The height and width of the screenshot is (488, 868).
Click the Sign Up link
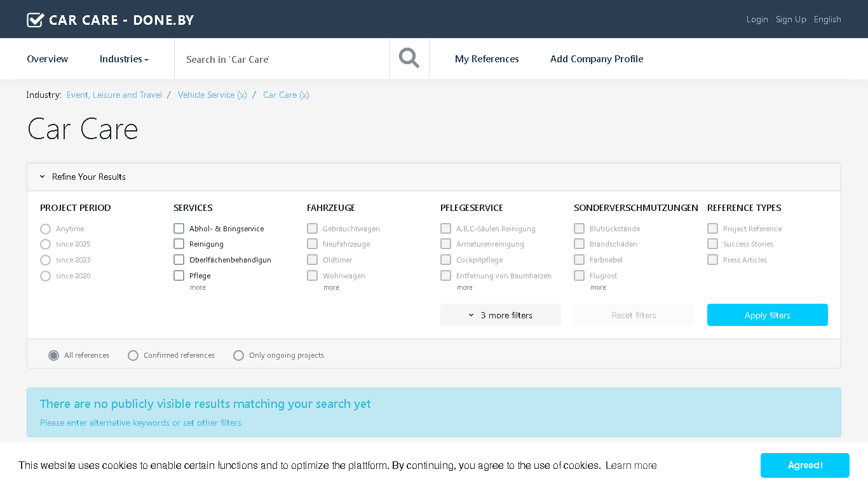pos(790,19)
